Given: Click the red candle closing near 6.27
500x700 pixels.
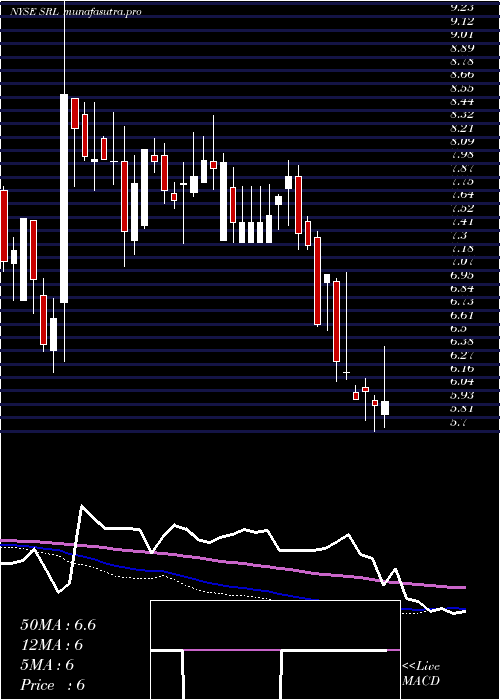Looking at the screenshot, I should point(336,321).
